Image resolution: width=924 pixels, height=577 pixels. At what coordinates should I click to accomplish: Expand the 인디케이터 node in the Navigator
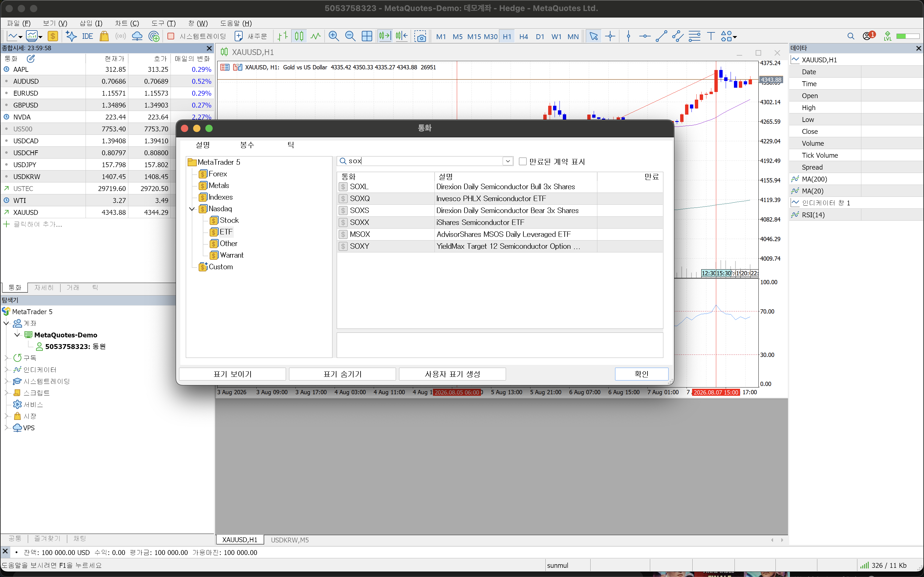pyautogui.click(x=6, y=369)
